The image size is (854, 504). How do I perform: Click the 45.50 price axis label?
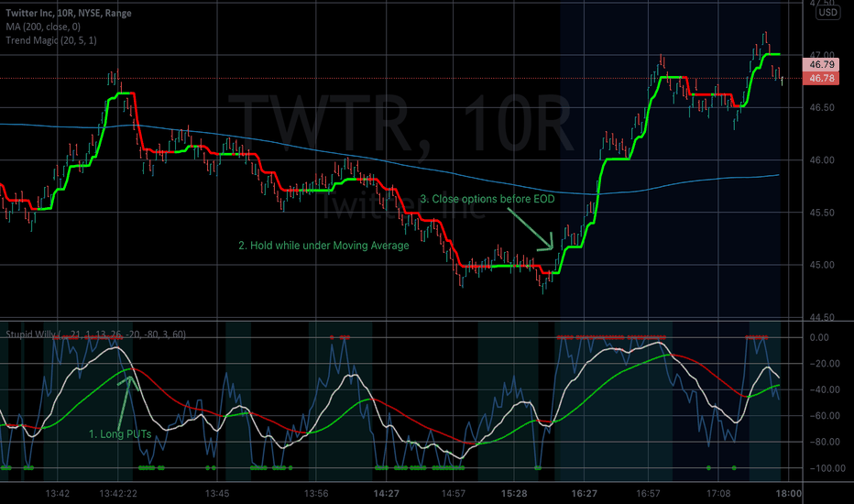pyautogui.click(x=821, y=213)
